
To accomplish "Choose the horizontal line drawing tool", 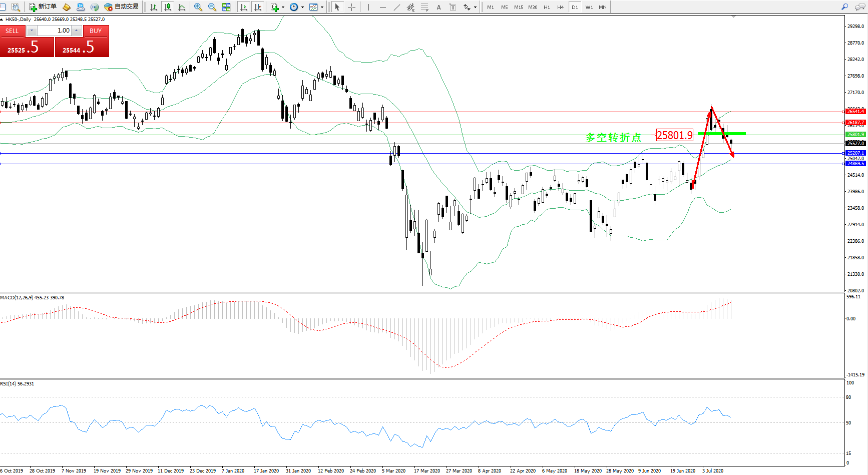I will [x=382, y=7].
